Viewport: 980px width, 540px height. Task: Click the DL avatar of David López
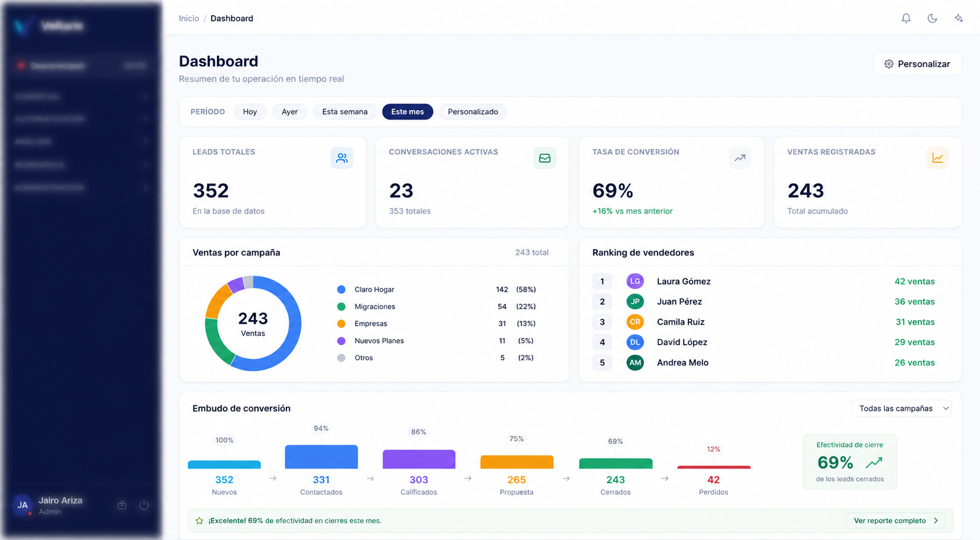tap(635, 342)
